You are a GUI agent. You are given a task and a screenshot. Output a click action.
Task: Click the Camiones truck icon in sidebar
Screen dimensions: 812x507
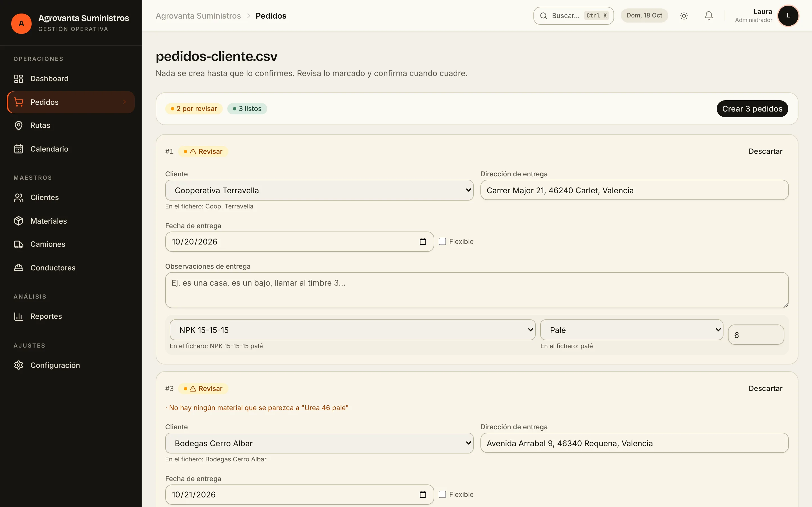(18, 244)
